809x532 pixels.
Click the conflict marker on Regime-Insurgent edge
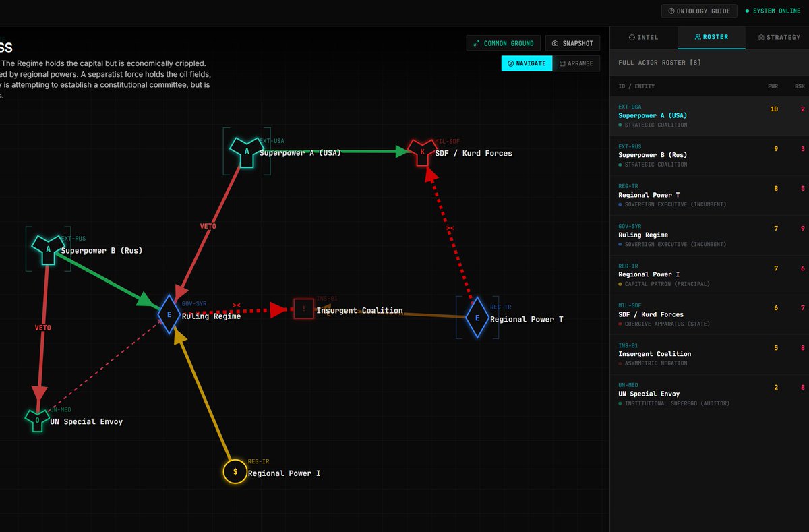pos(237,305)
